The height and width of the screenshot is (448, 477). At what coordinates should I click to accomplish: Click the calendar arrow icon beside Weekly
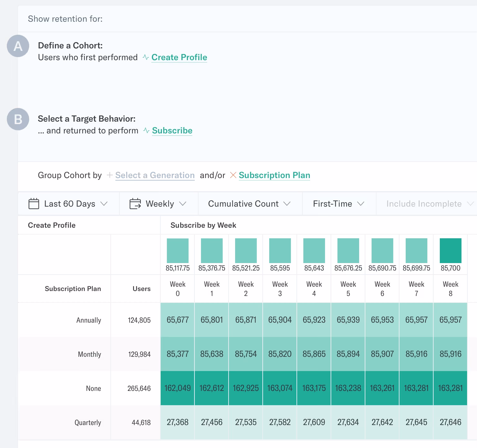135,204
